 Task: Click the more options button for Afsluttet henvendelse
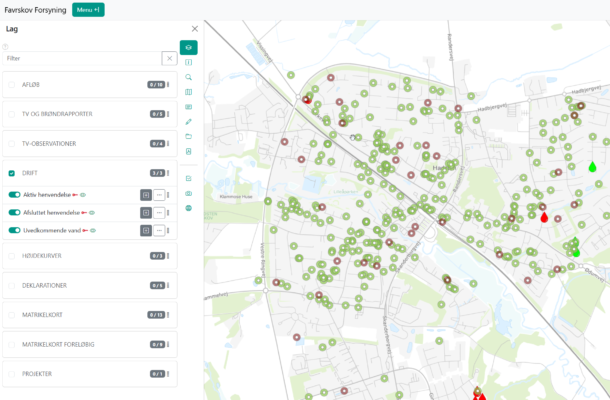(159, 212)
